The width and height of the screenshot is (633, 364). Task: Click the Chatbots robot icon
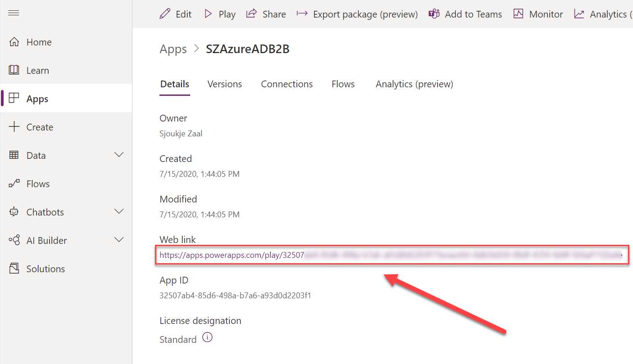tap(14, 212)
